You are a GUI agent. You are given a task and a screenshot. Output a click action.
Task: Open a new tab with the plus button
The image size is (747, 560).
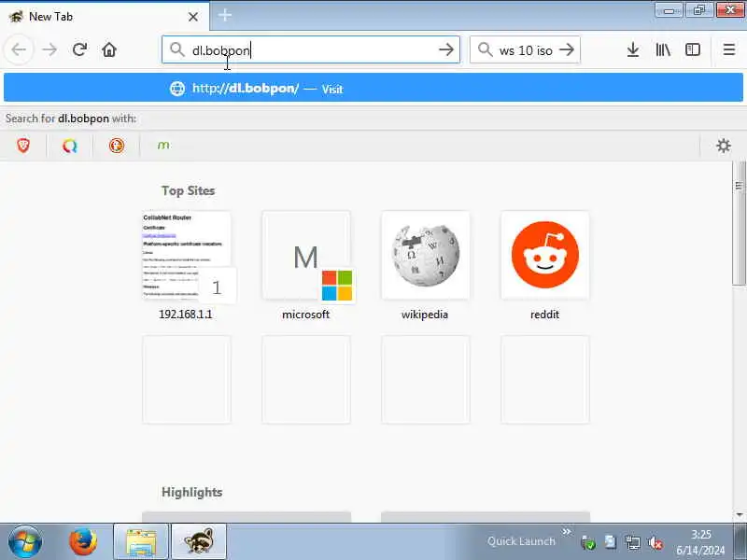tap(225, 16)
